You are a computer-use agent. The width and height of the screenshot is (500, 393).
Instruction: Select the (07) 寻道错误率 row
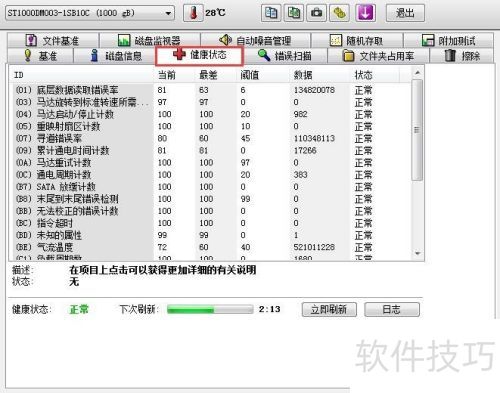pos(211,138)
